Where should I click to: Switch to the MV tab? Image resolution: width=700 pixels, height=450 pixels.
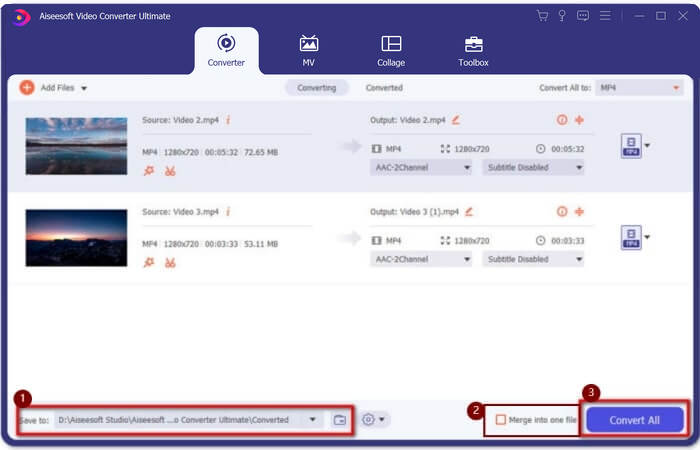[x=308, y=50]
